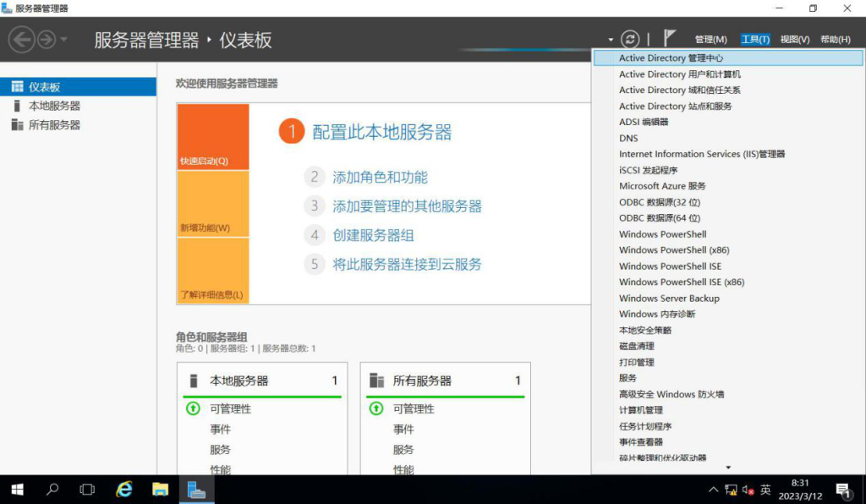Click 事件 in 所有服务器 tile
The height and width of the screenshot is (504, 866).
(403, 430)
